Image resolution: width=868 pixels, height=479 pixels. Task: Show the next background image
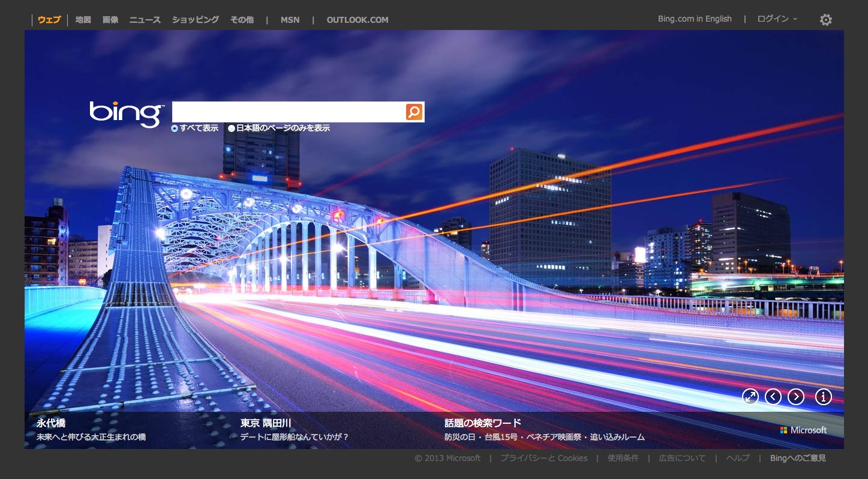point(796,397)
